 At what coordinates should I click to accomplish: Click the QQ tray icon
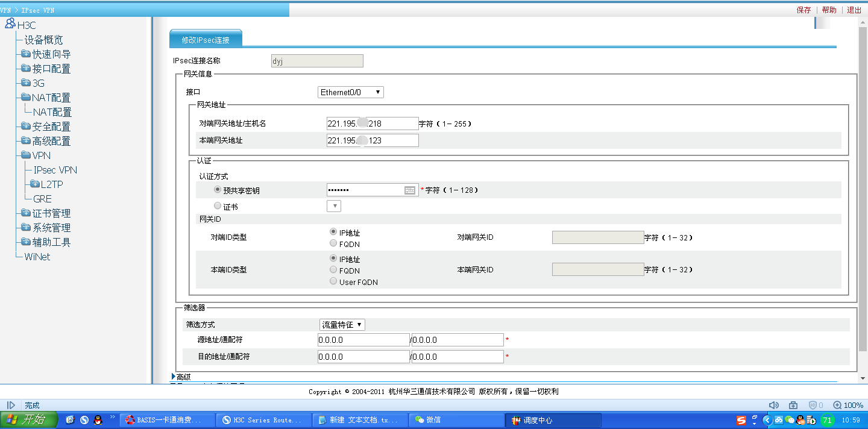click(800, 420)
